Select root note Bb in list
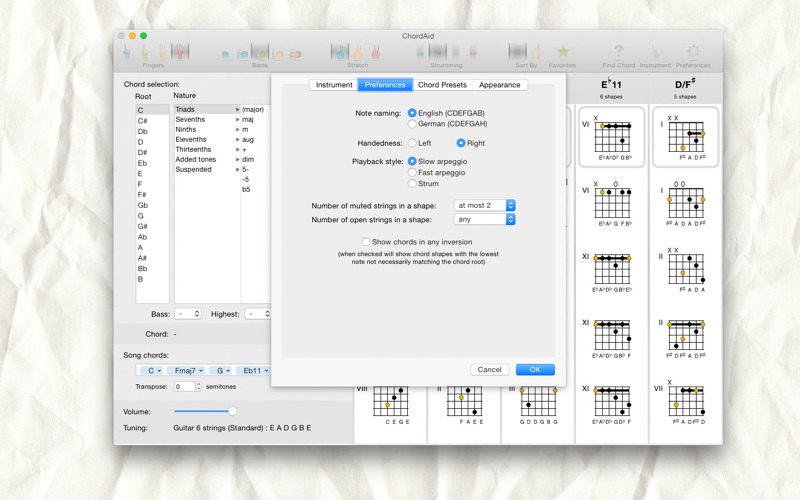This screenshot has height=500, width=800. click(x=152, y=268)
